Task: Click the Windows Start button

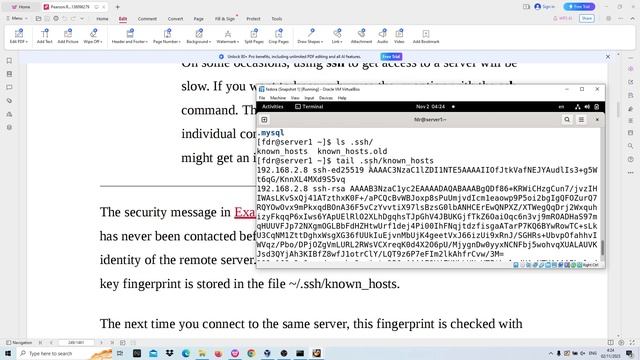Action: pyautogui.click(x=8, y=353)
